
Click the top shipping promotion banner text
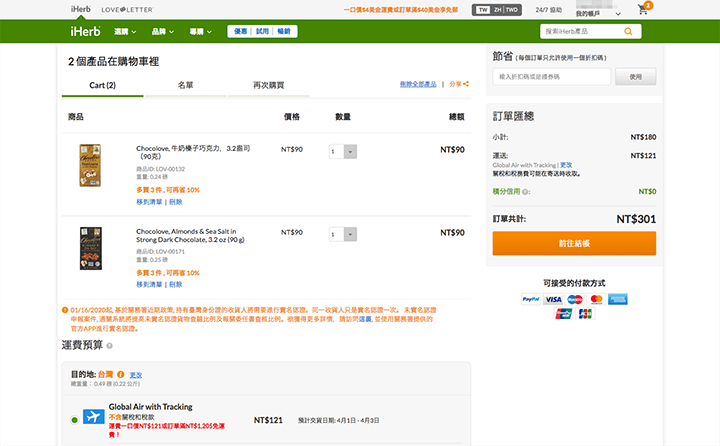(x=400, y=10)
